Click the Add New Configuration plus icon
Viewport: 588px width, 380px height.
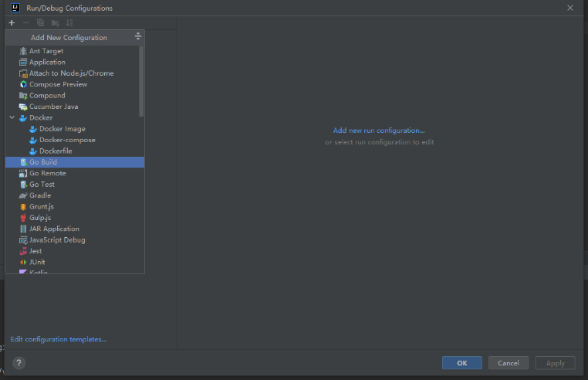12,23
